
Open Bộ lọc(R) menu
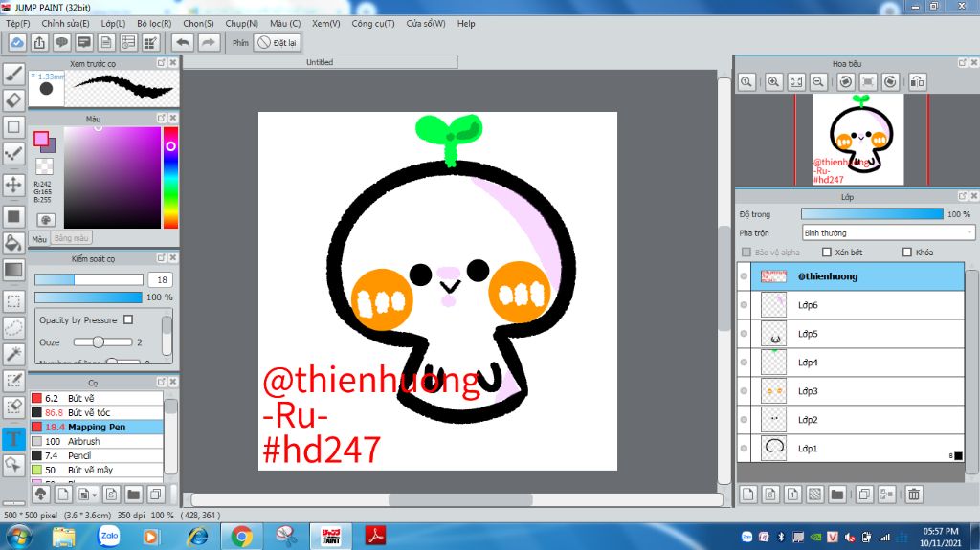click(154, 23)
